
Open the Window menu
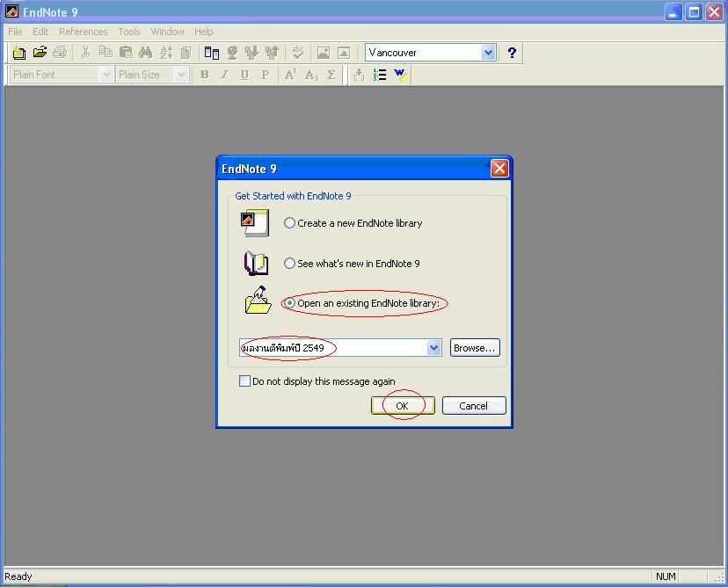point(167,32)
